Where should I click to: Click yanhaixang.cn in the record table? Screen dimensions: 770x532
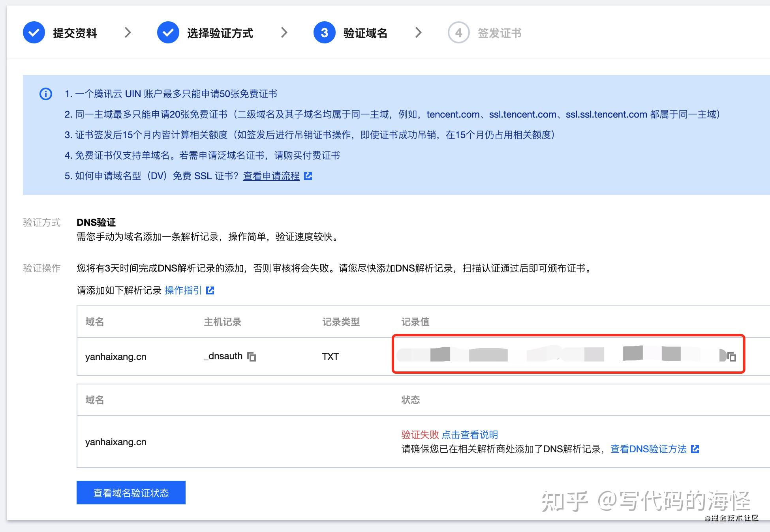pos(116,357)
